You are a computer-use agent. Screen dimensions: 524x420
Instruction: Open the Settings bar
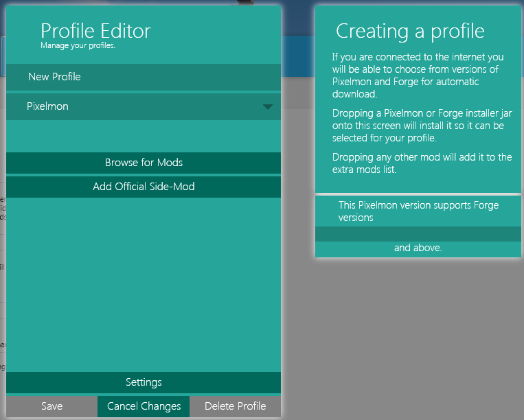pos(144,382)
